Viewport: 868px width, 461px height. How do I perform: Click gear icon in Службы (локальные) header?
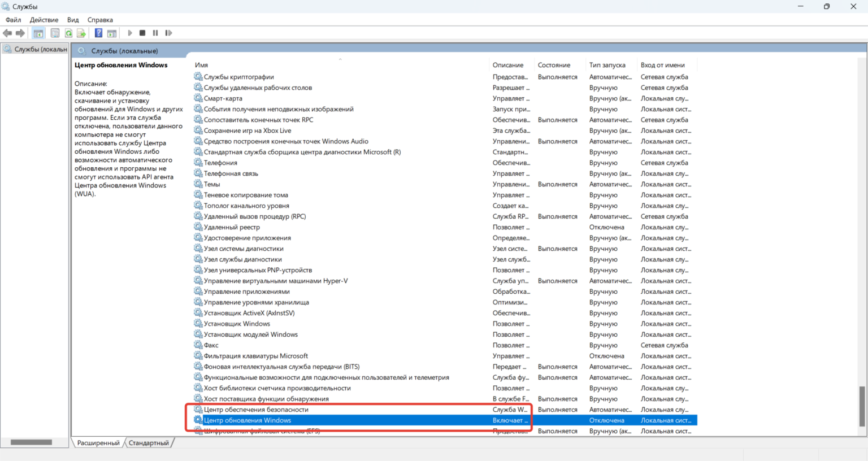82,51
